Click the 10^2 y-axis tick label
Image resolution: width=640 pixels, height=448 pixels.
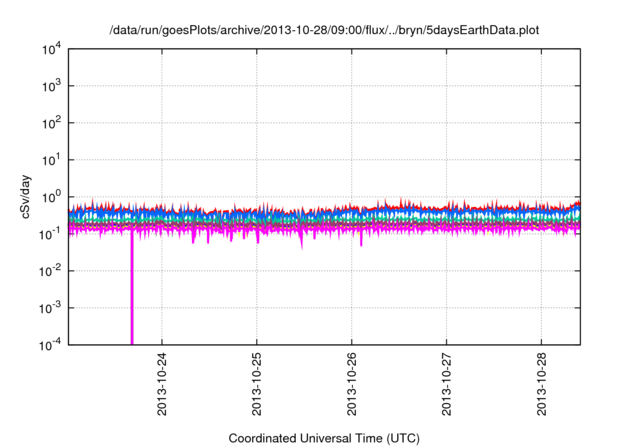click(x=52, y=123)
